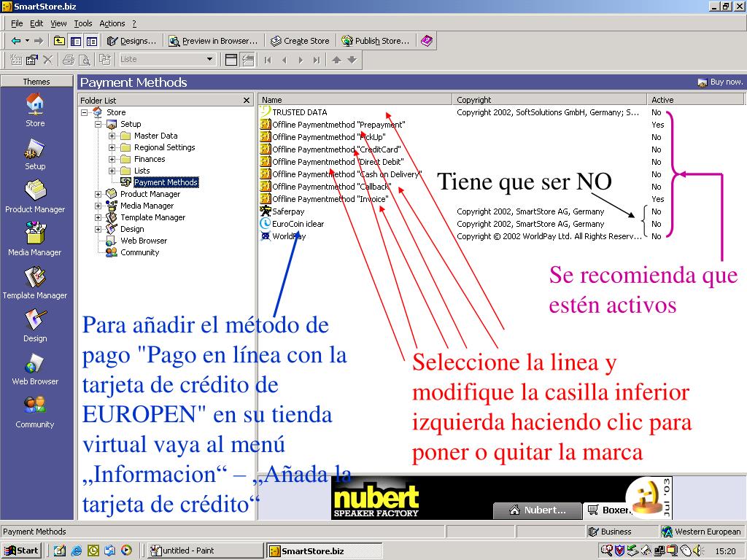Collapse the Setup tree node

[x=98, y=124]
